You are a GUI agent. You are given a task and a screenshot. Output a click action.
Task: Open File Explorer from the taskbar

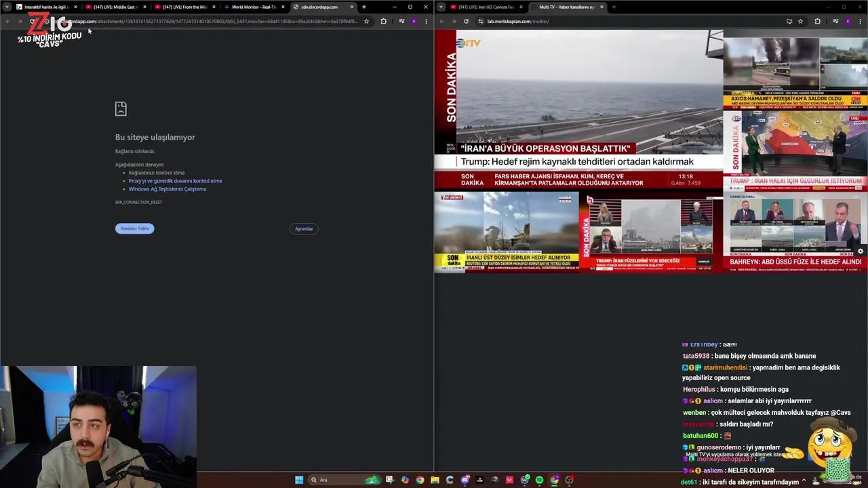pos(435,480)
